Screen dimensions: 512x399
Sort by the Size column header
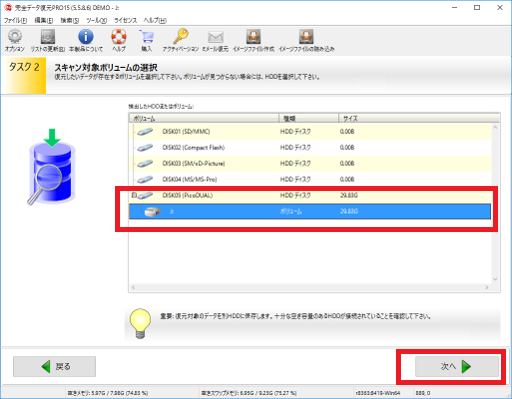(x=419, y=118)
